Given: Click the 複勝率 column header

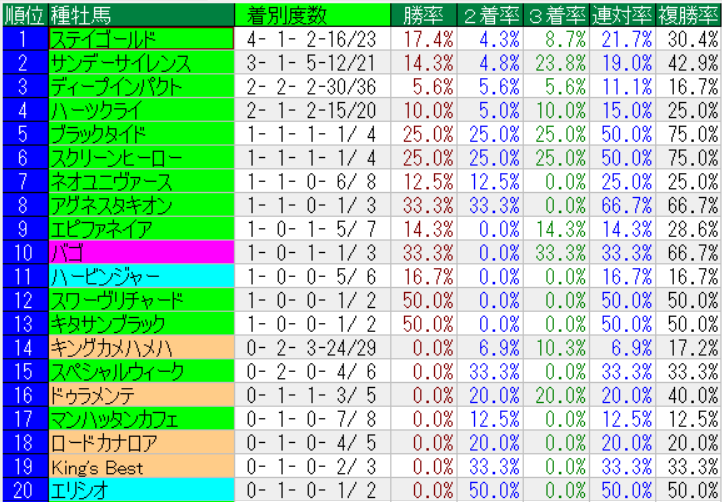Looking at the screenshot, I should click(689, 14).
